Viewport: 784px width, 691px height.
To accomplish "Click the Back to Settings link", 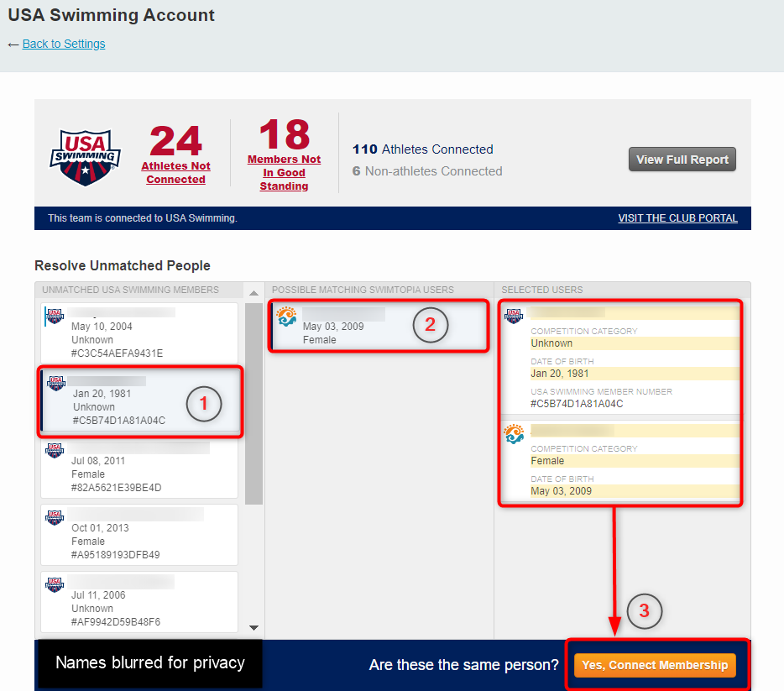I will [64, 44].
